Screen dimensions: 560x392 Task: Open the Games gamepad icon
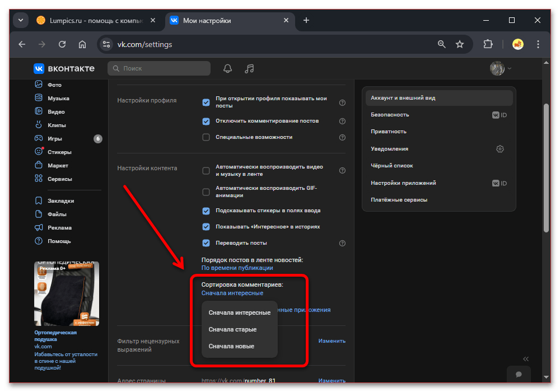click(39, 138)
